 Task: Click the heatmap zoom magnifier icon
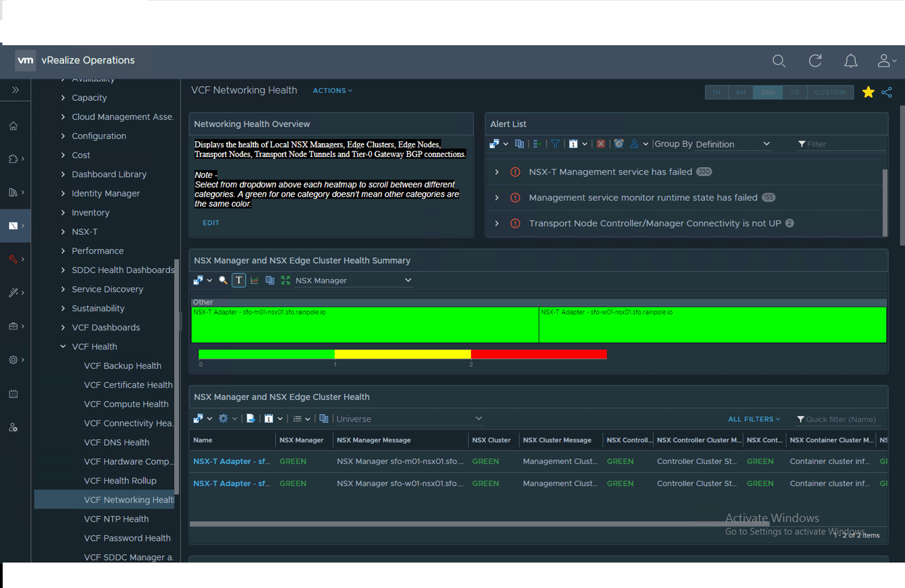(x=223, y=280)
